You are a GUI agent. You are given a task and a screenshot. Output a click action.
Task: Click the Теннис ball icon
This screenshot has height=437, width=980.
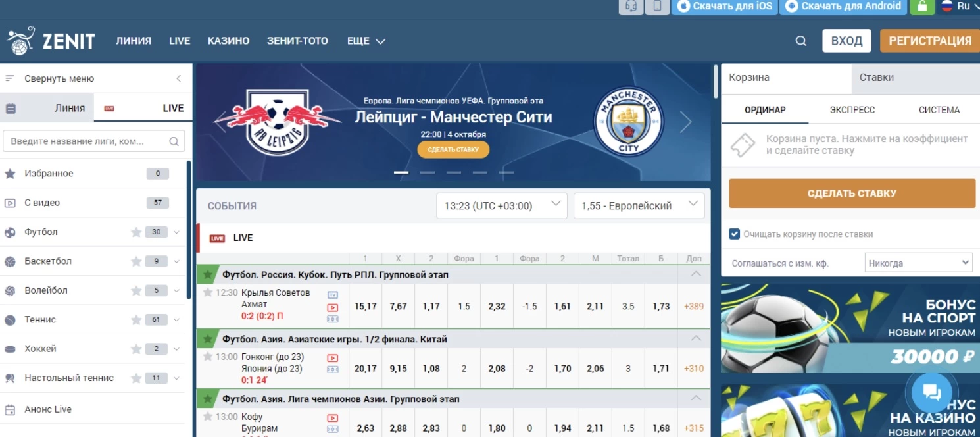point(10,320)
